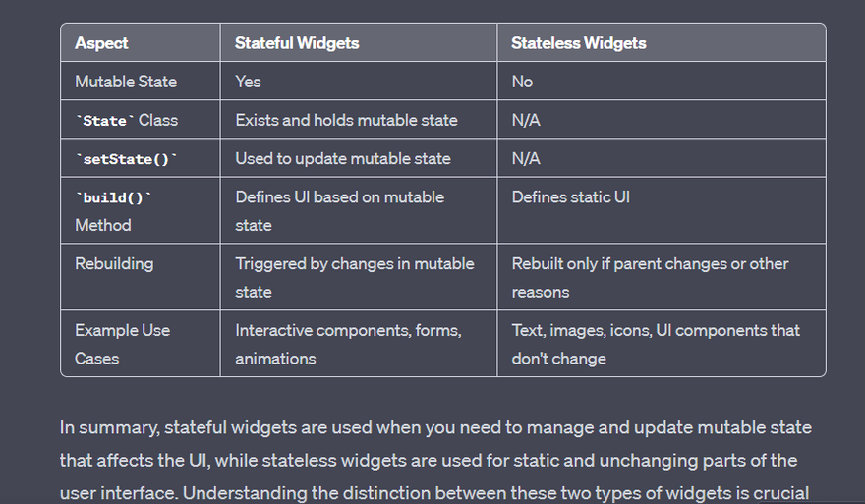865x504 pixels.
Task: Click the `State` Class row label
Action: 126,120
